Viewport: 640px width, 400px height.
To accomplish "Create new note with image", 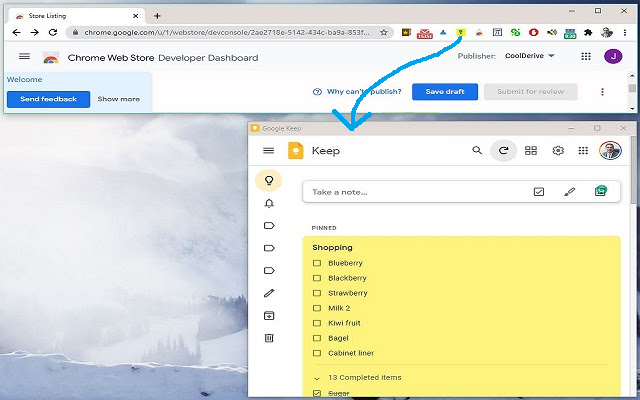I will (600, 191).
